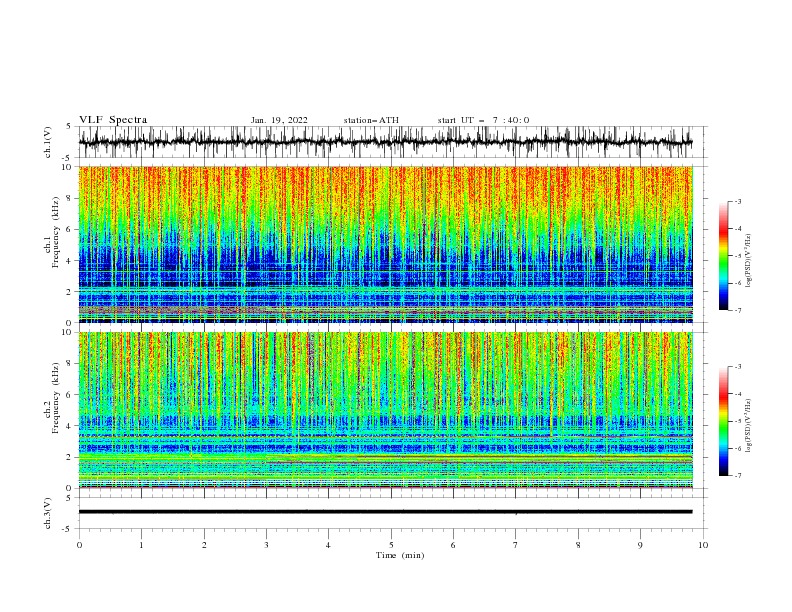Screen dimensions: 792x612
Task: Click the ch.2 color bar "-3" tick label
Action: click(738, 367)
